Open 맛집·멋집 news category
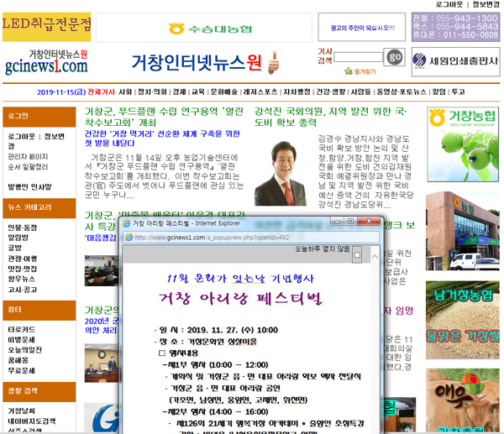 [x=23, y=269]
